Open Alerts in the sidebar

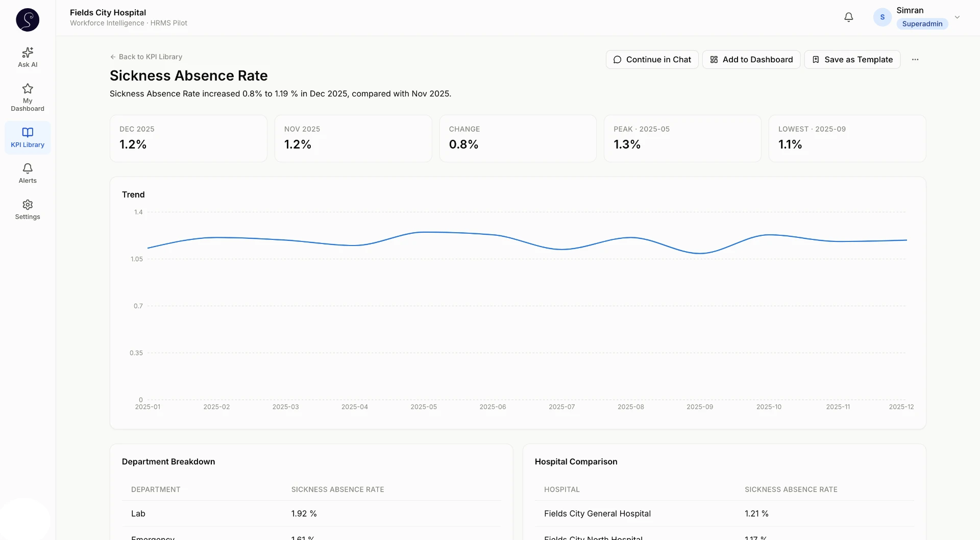click(28, 174)
